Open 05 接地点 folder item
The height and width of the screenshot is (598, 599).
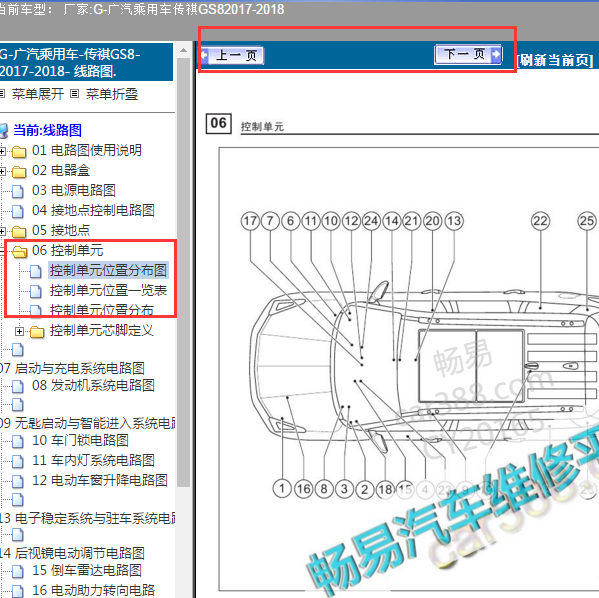(61, 230)
